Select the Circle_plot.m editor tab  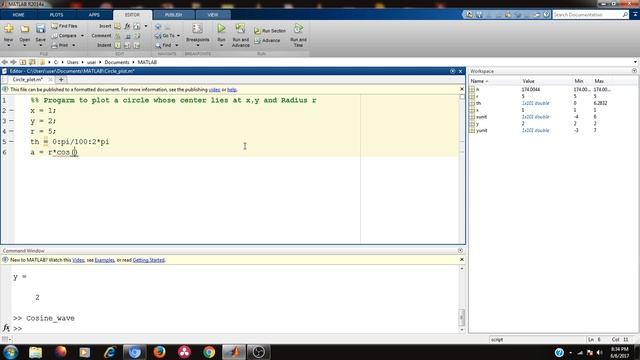click(27, 80)
